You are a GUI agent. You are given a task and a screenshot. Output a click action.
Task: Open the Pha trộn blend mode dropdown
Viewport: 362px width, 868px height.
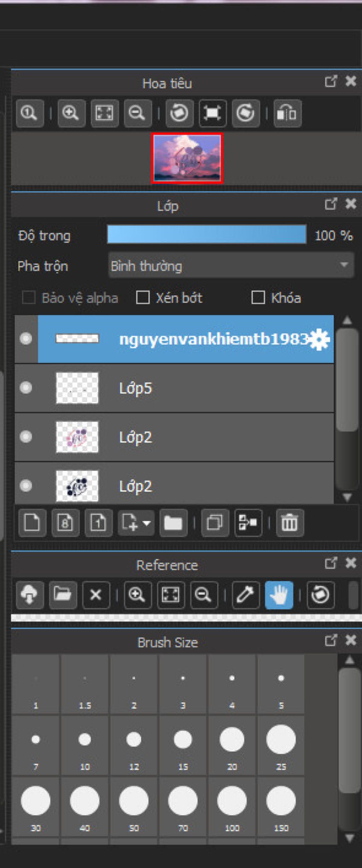pos(231,266)
